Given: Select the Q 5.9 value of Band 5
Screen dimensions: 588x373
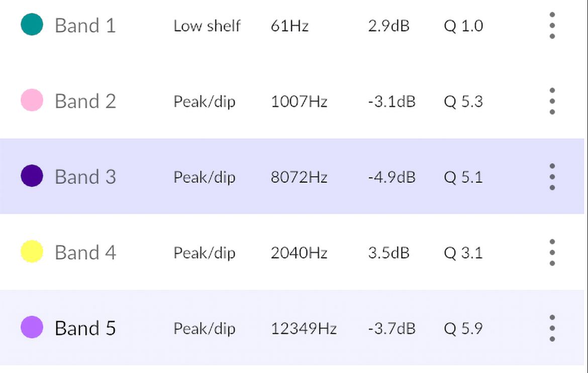Looking at the screenshot, I should tap(463, 328).
